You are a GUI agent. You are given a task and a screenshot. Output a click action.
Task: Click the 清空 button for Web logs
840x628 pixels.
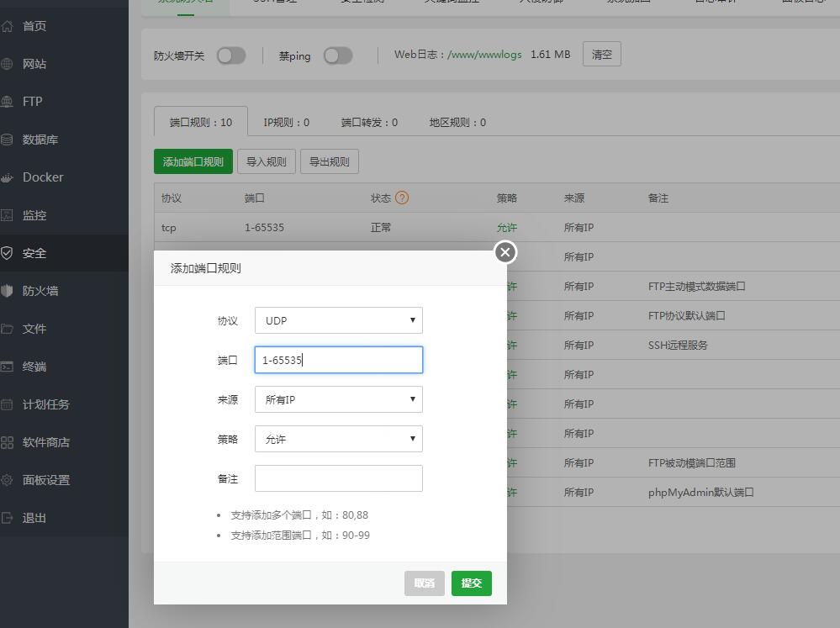click(x=601, y=54)
